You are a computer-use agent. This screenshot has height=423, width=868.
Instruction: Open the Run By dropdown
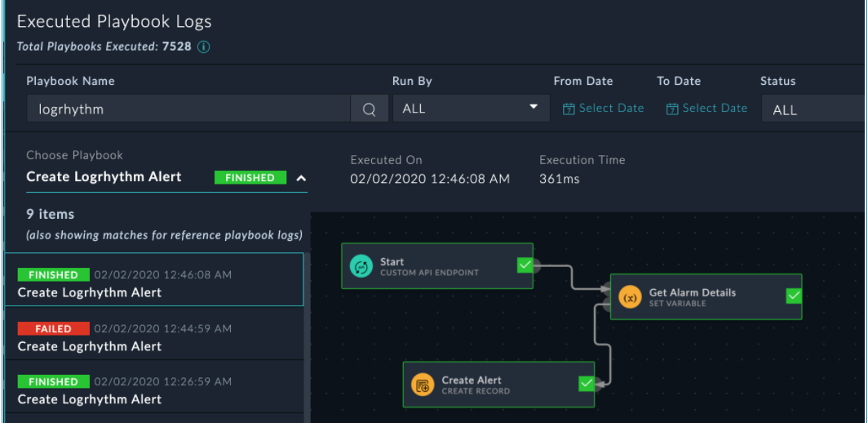point(469,109)
